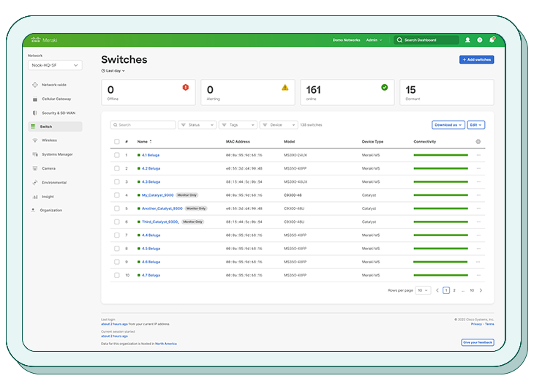
Task: Click the Network-wide sidebar icon
Action: [34, 85]
